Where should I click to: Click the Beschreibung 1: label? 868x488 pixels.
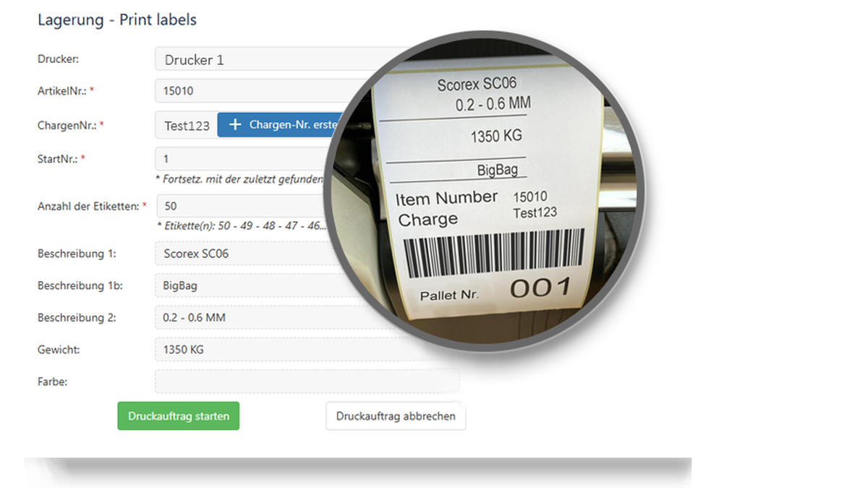[x=77, y=254]
